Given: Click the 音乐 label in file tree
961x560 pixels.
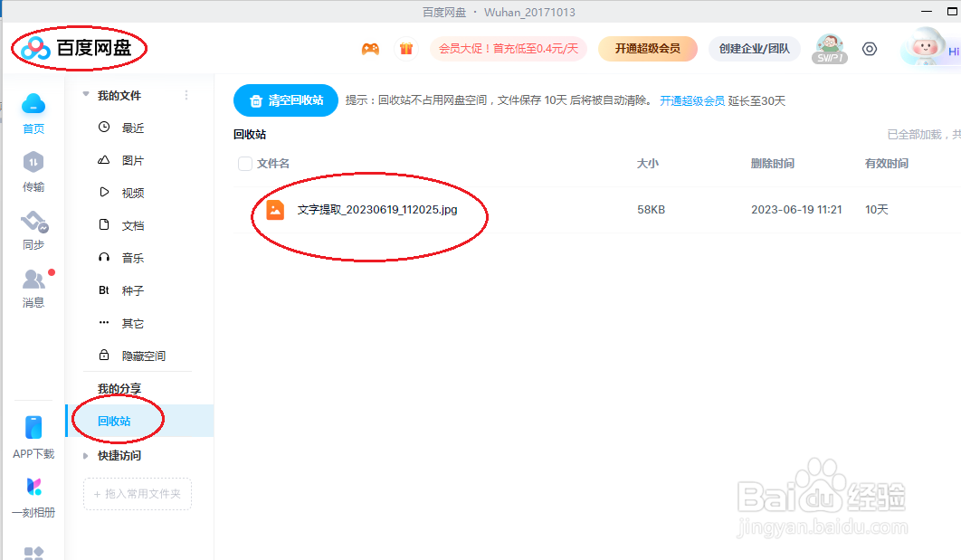Looking at the screenshot, I should pos(133,258).
